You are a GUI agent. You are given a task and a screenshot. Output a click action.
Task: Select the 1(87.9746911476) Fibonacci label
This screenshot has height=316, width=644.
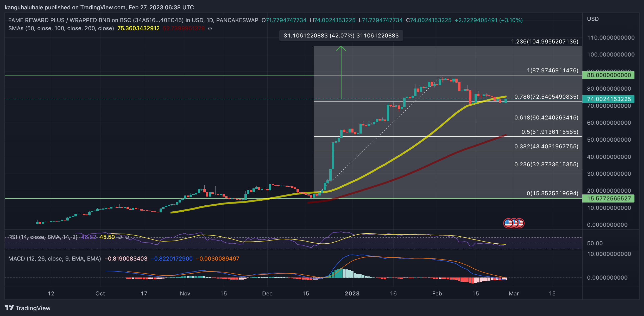553,71
